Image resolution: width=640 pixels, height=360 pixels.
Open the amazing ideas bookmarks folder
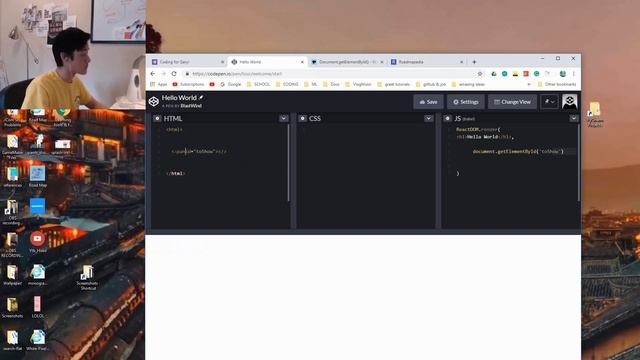[x=468, y=84]
